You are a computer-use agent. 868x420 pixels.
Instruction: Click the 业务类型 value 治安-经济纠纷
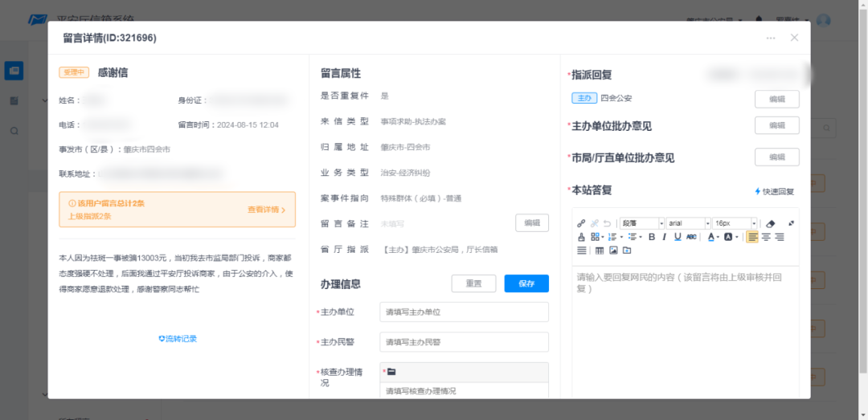pos(405,173)
